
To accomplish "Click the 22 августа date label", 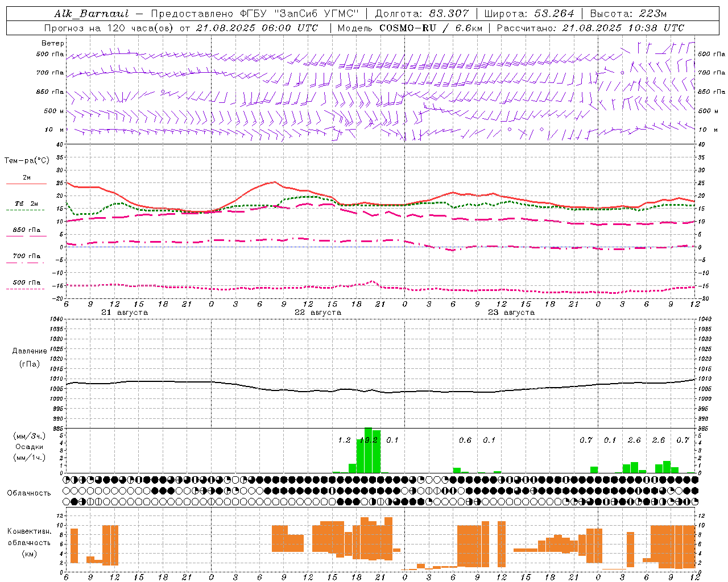I will (318, 313).
